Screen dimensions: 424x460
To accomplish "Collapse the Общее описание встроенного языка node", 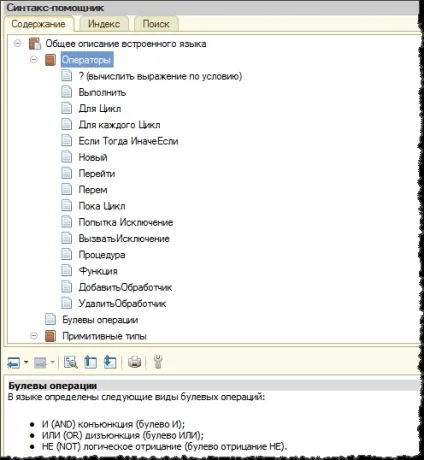I will [18, 43].
